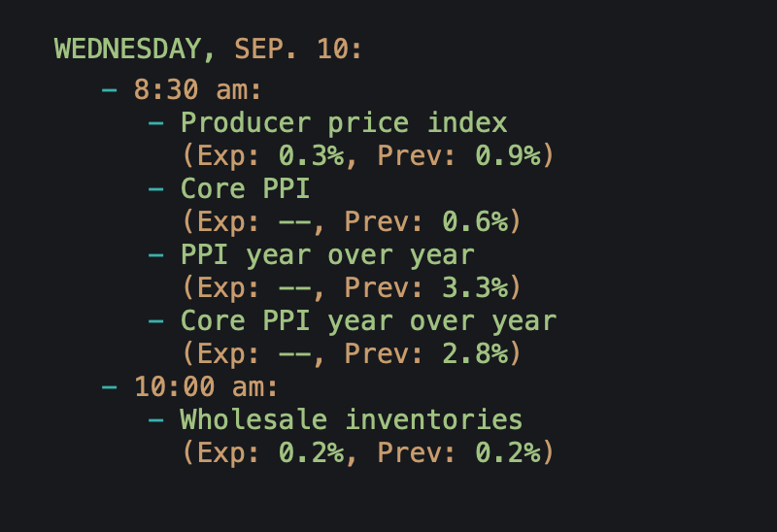Click the dash before 10:00 am
The height and width of the screenshot is (532, 777).
[x=109, y=387]
